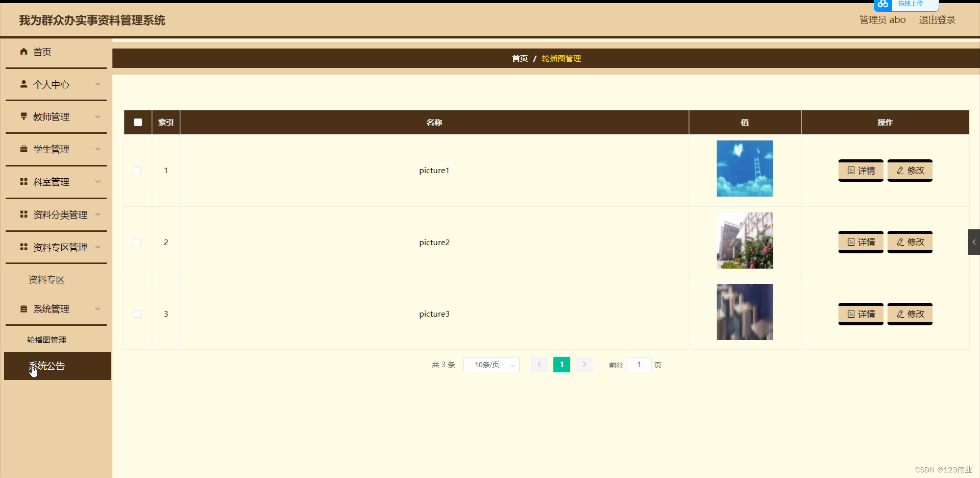Select the home icon beside 首页
Screen dimensions: 980x478
point(23,51)
